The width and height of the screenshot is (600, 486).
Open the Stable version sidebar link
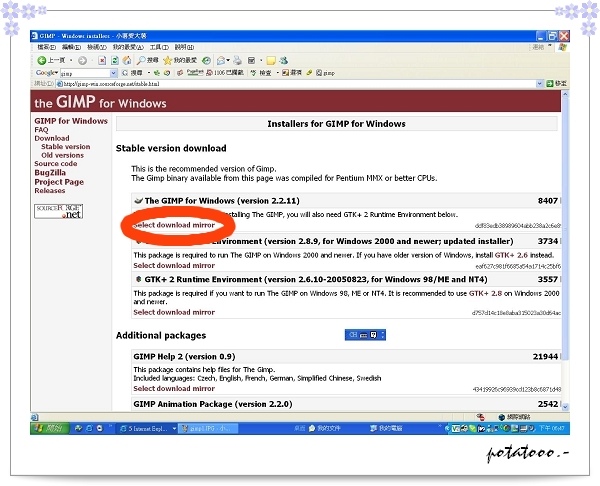tap(66, 147)
